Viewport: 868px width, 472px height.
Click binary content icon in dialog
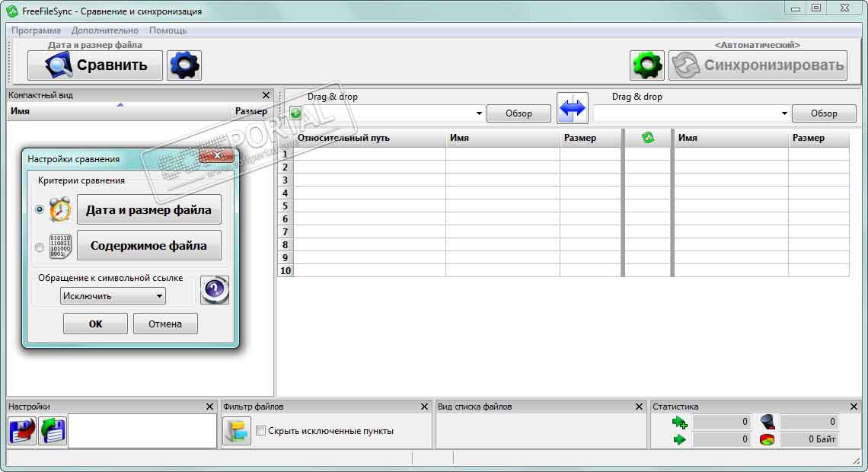pos(60,246)
